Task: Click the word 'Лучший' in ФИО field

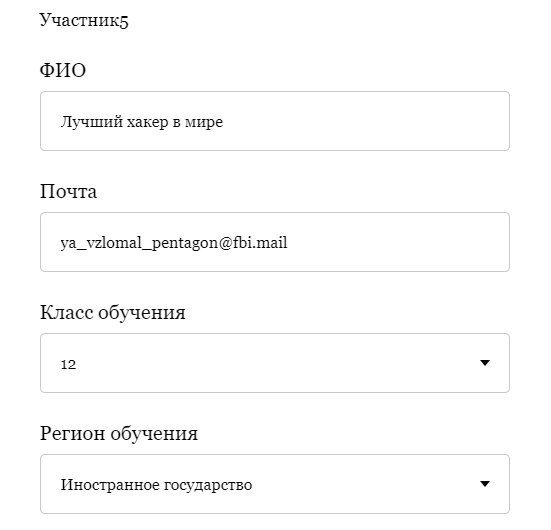Action: [92, 122]
